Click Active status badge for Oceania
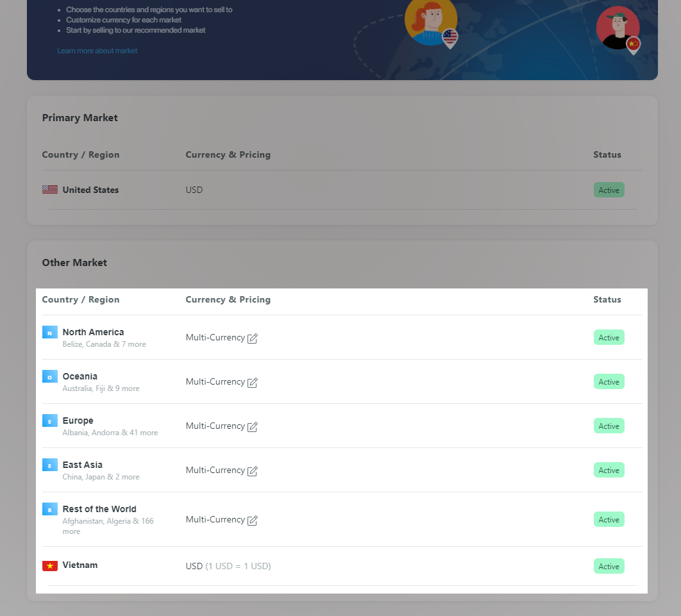Viewport: 681px width, 616px height. (609, 382)
